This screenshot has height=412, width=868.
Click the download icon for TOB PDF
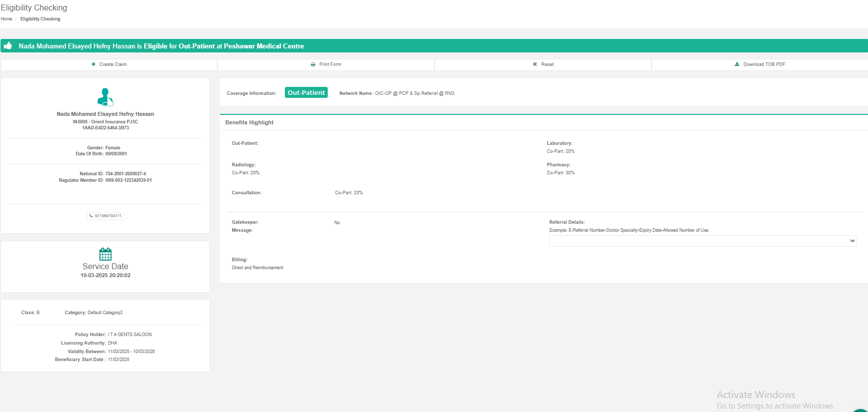(737, 64)
